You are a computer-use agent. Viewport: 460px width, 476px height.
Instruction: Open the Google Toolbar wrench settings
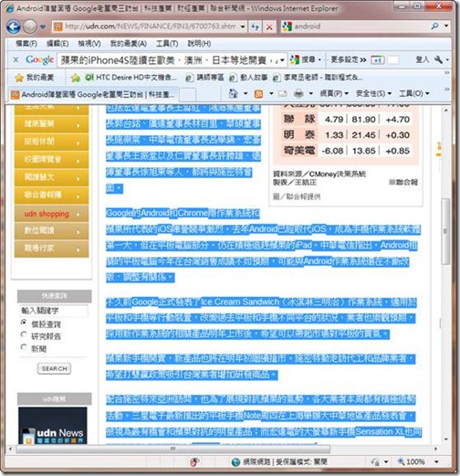pos(438,59)
